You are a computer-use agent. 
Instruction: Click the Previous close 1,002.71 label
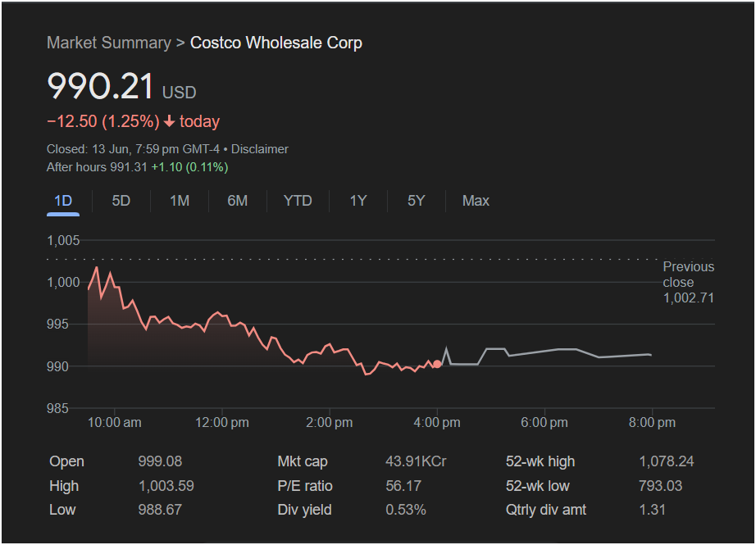coord(689,283)
